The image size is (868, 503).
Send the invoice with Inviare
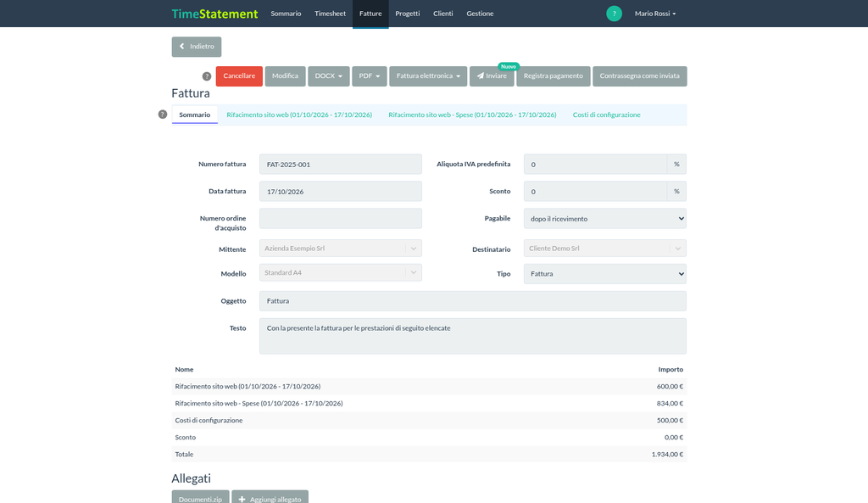point(492,75)
